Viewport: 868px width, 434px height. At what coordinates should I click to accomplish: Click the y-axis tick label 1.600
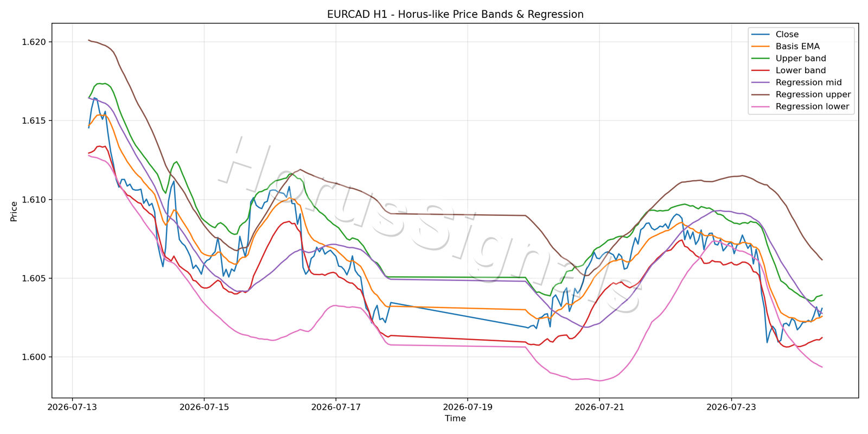[x=35, y=357]
